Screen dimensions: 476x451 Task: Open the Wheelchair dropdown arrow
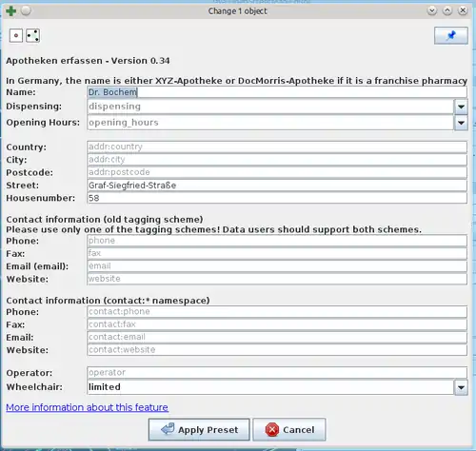point(461,387)
